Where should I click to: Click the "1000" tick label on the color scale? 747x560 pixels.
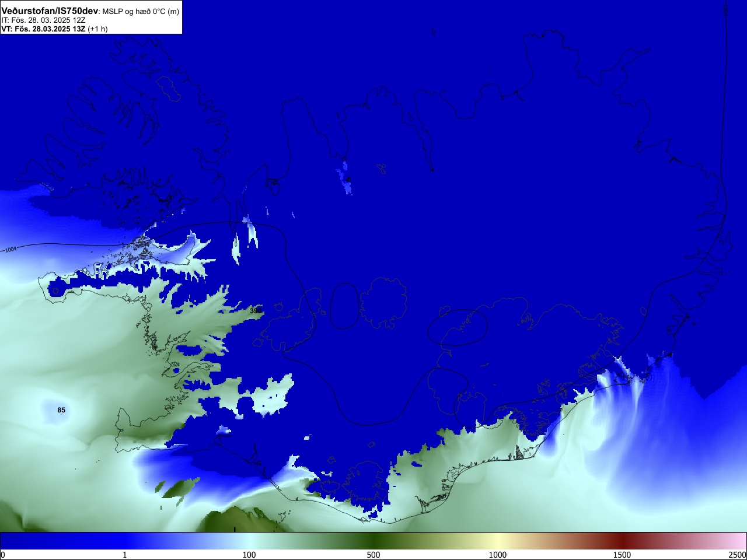tap(498, 555)
